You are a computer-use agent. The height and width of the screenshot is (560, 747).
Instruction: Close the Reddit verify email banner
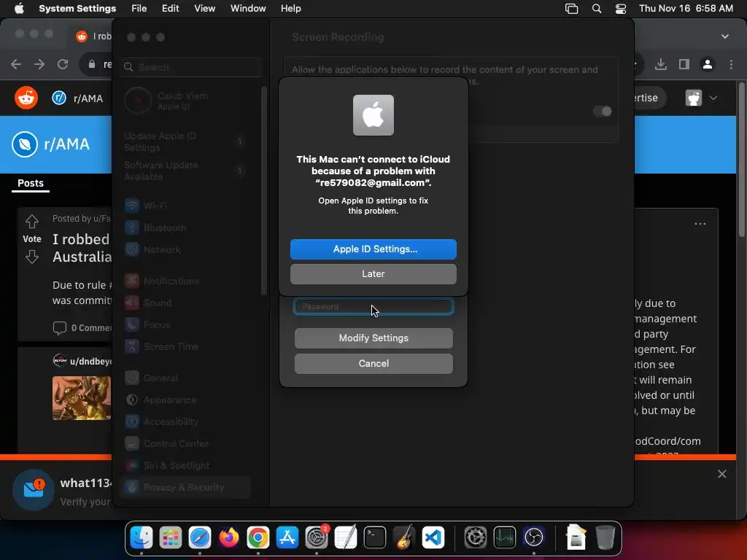(721, 474)
